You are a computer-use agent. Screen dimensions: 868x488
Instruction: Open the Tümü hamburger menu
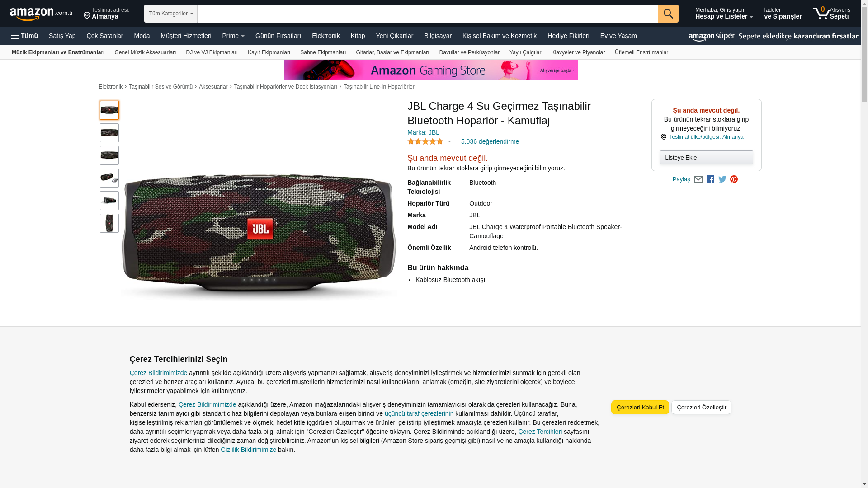coord(24,36)
